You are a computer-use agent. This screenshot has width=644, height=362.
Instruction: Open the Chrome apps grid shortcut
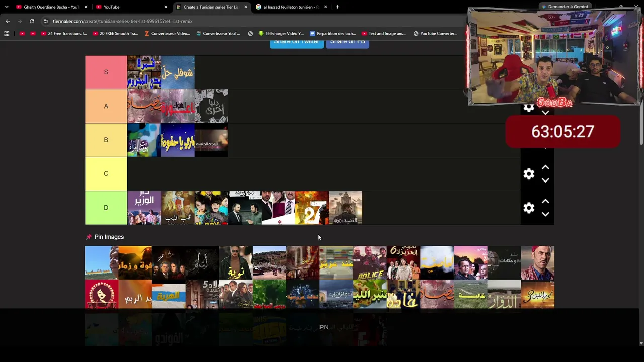(7, 34)
